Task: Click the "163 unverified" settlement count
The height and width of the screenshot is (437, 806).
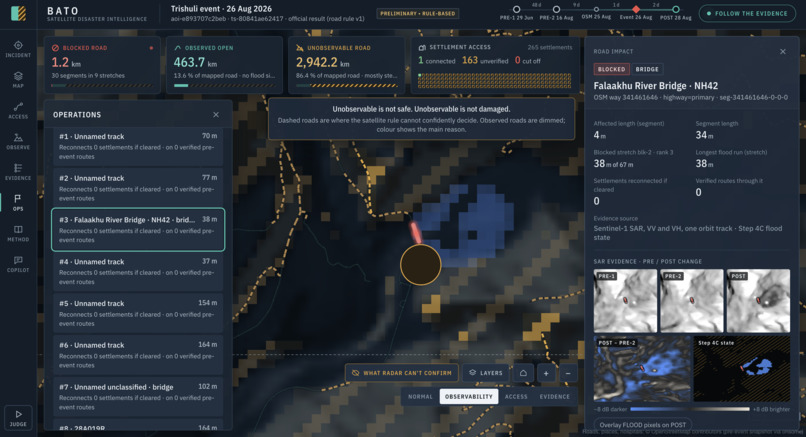Action: point(485,61)
